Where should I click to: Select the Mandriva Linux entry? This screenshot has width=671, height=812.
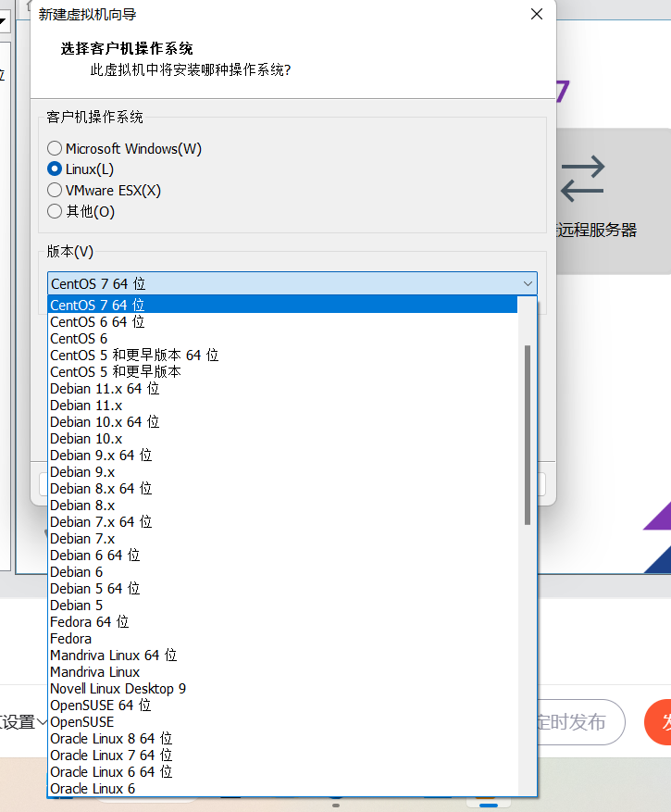click(282, 671)
